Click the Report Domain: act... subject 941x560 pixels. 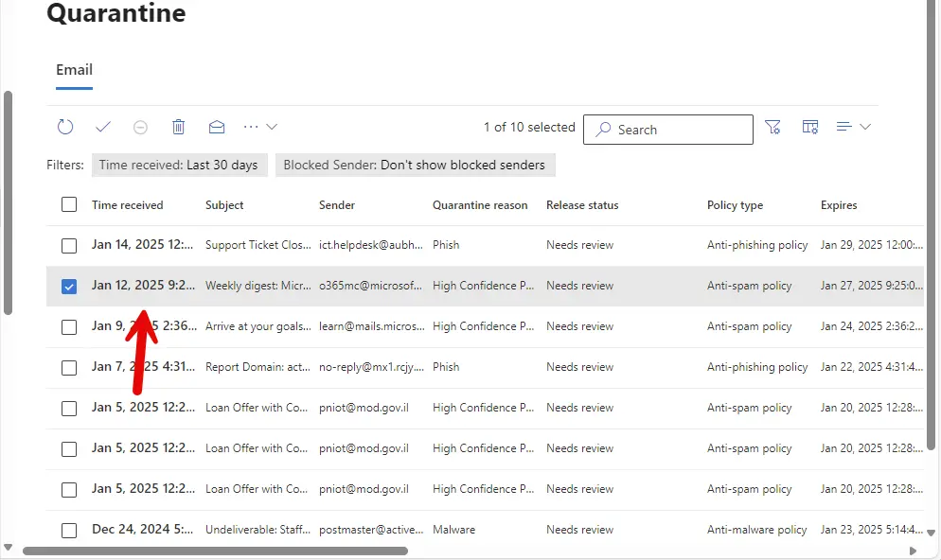(x=257, y=367)
